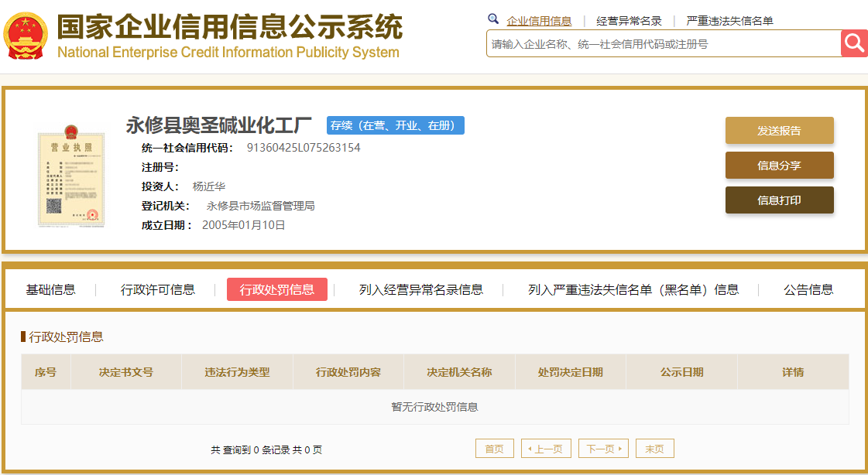Click the 处罚决定日期 column header
Image resolution: width=868 pixels, height=475 pixels.
[570, 372]
